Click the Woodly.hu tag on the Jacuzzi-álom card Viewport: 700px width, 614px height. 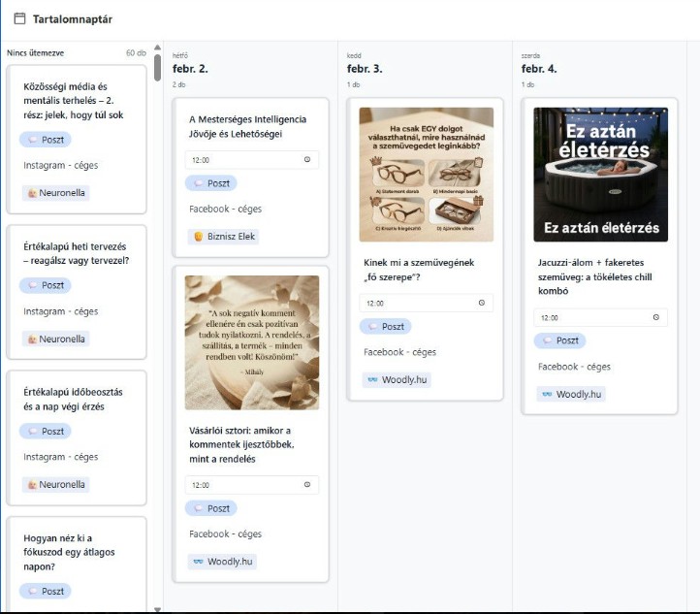(571, 395)
